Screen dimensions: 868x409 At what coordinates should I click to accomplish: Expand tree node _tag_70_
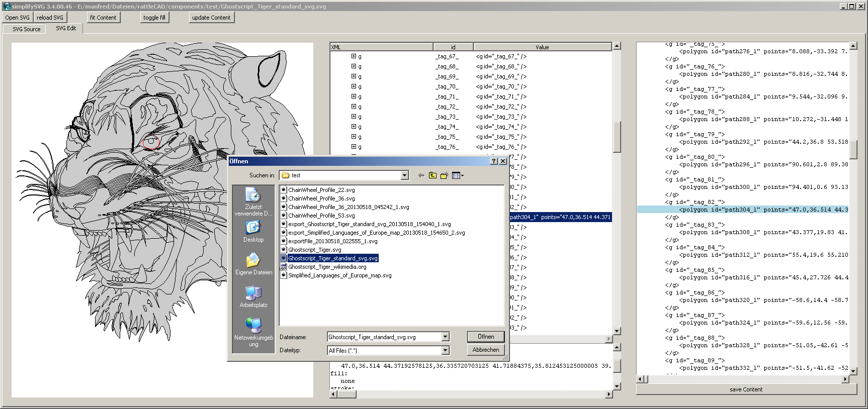click(x=354, y=86)
